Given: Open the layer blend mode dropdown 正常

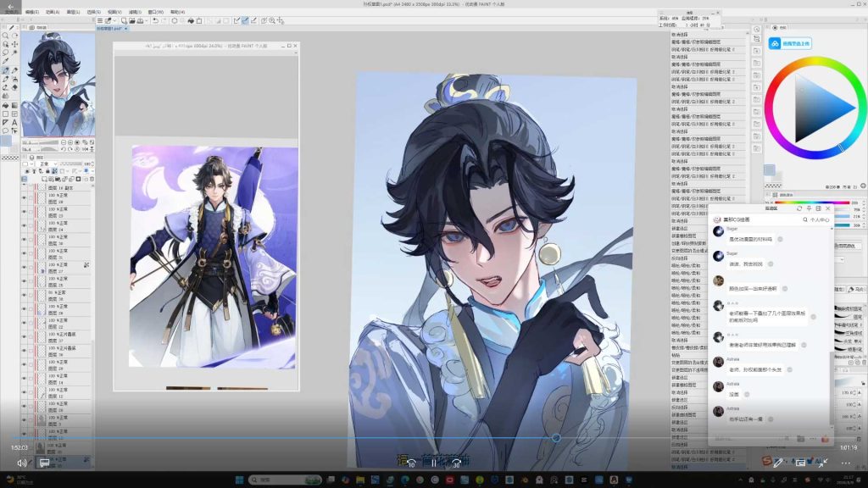Looking at the screenshot, I should (45, 164).
